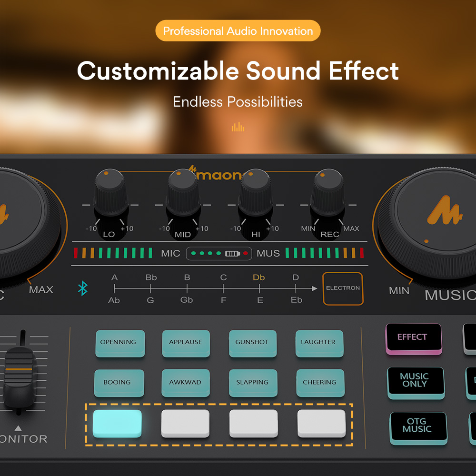Trigger the SLAPPING sound pad

(253, 383)
